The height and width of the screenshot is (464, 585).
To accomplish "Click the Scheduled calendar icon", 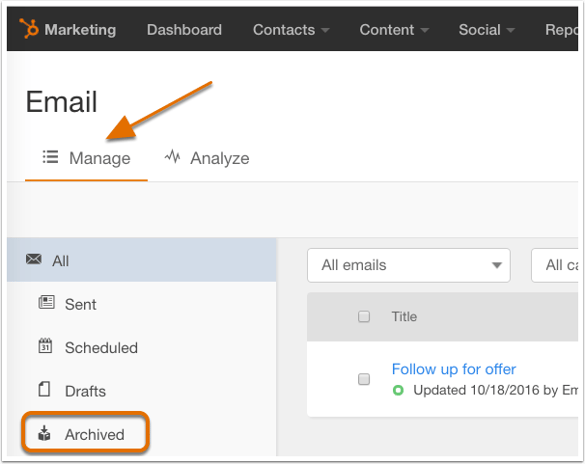I will [x=45, y=346].
